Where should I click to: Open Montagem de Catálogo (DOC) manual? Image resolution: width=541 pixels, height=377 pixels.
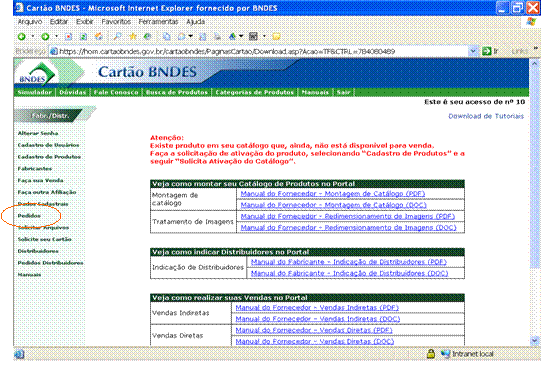334,205
